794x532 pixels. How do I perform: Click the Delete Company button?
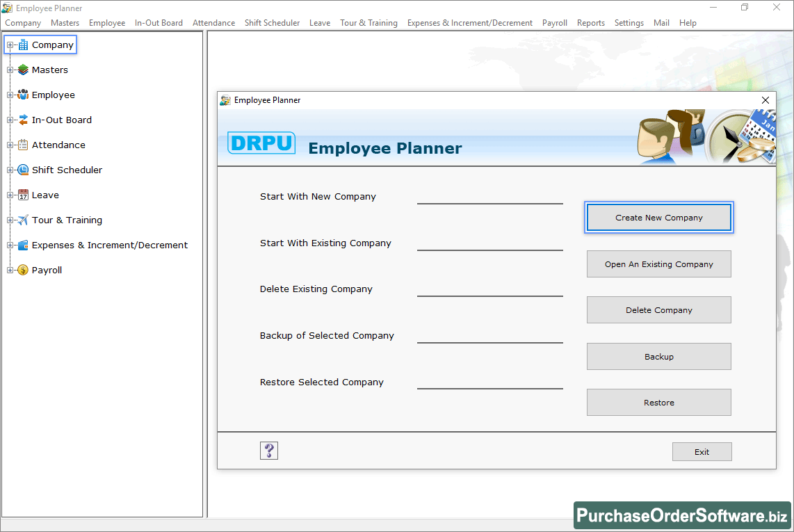(x=659, y=310)
